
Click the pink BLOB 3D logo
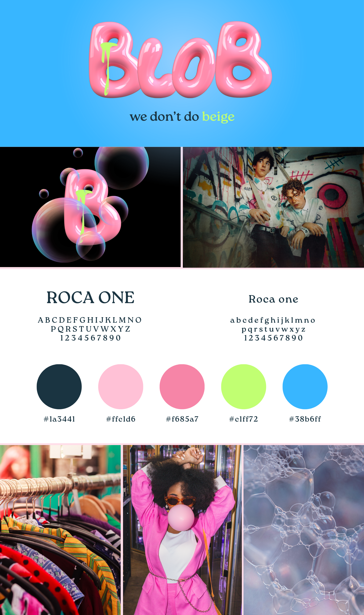point(180,60)
